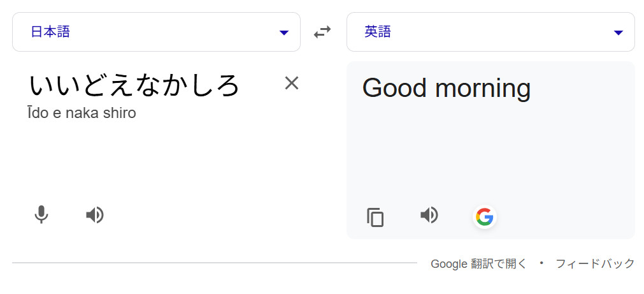Screen dimensions: 644x294
Task: Open the Google 翻訳で開く link
Action: (478, 263)
